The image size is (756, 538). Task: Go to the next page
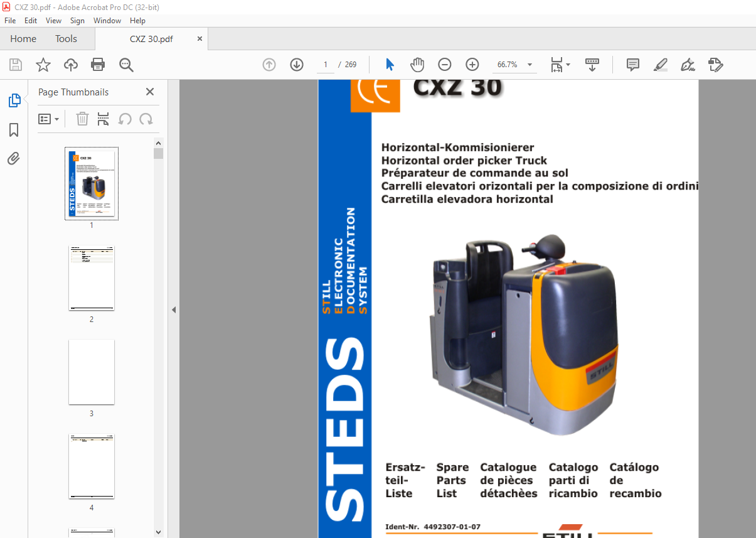(297, 65)
